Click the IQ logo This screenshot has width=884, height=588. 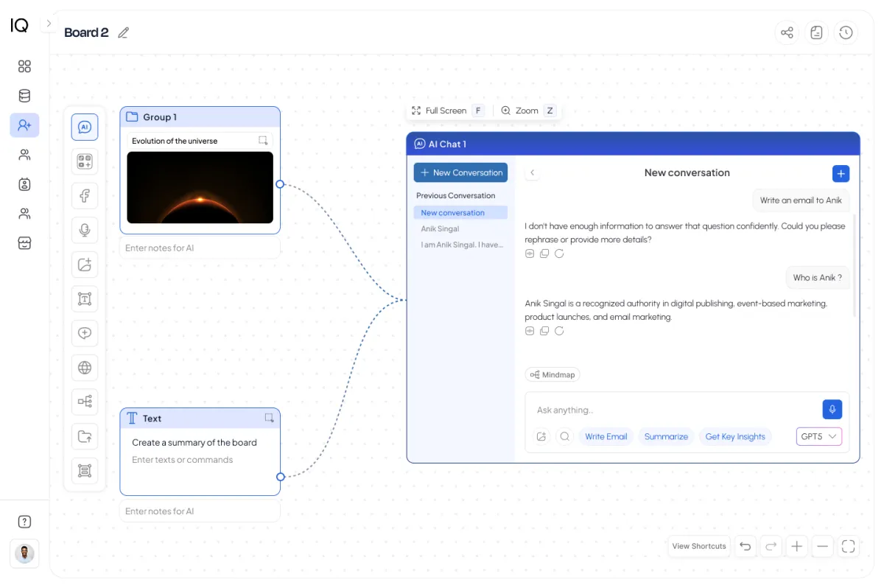pyautogui.click(x=19, y=25)
